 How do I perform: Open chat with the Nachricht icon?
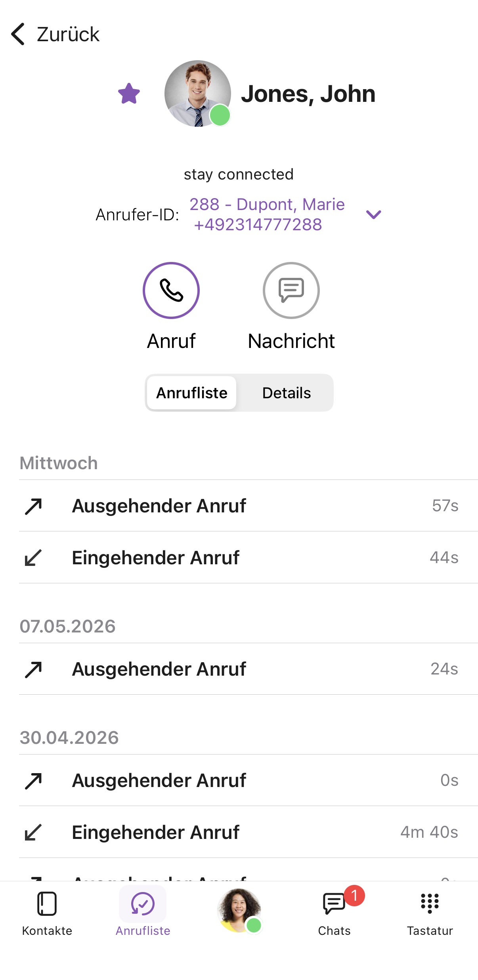point(291,290)
